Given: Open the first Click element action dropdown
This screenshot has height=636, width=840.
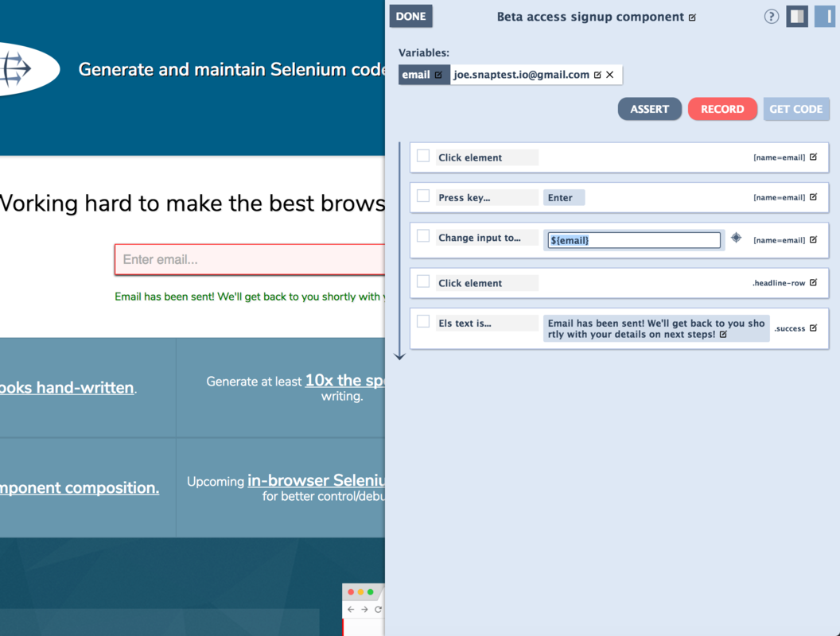Looking at the screenshot, I should point(487,157).
